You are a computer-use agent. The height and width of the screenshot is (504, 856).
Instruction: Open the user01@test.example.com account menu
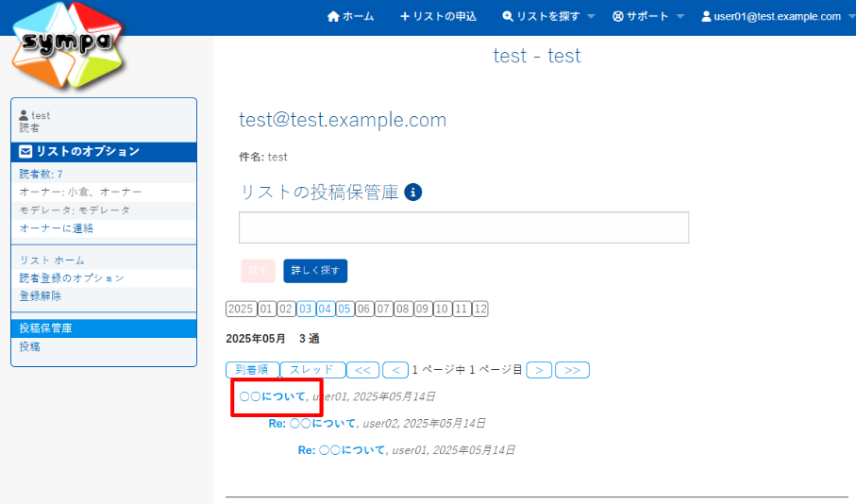[778, 16]
